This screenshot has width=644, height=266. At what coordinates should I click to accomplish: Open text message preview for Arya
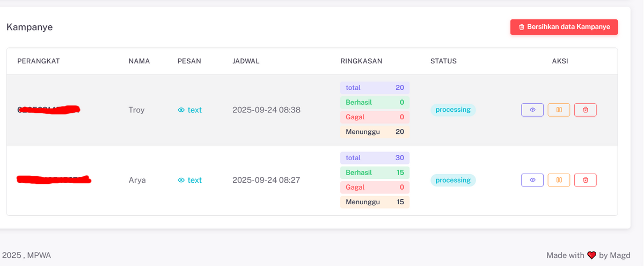[x=190, y=180]
